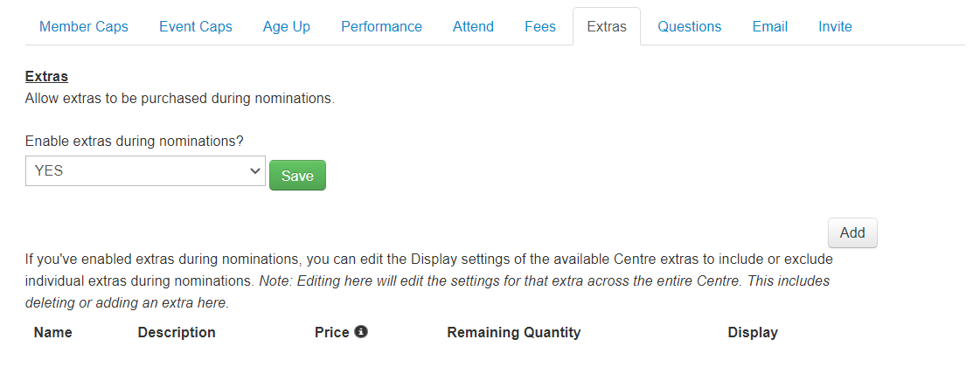Click the Price column header
The width and height of the screenshot is (980, 367).
coord(332,332)
